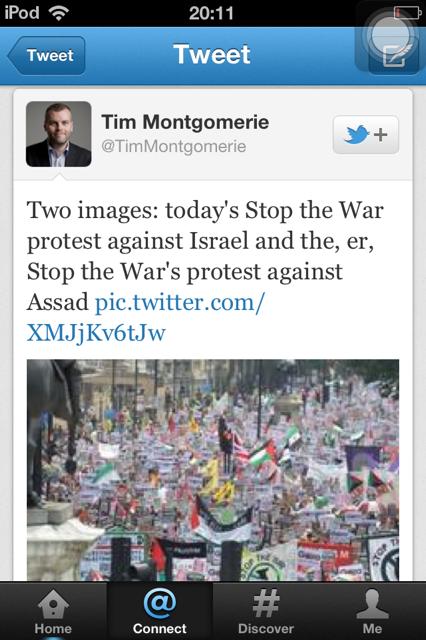Tap the Tweet title in header
Screen dimensions: 426x640
click(x=212, y=55)
